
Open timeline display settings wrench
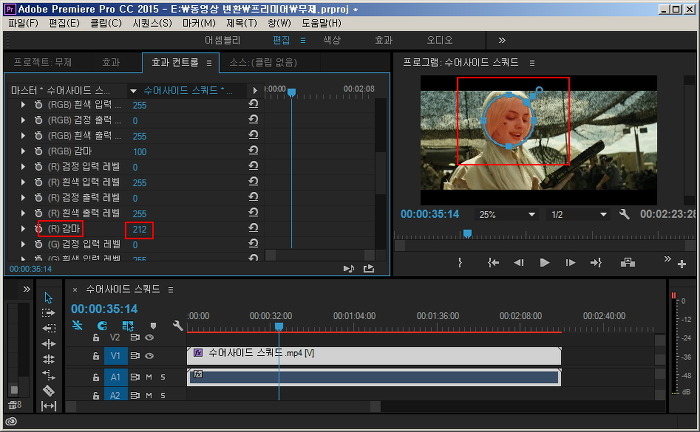pyautogui.click(x=178, y=325)
